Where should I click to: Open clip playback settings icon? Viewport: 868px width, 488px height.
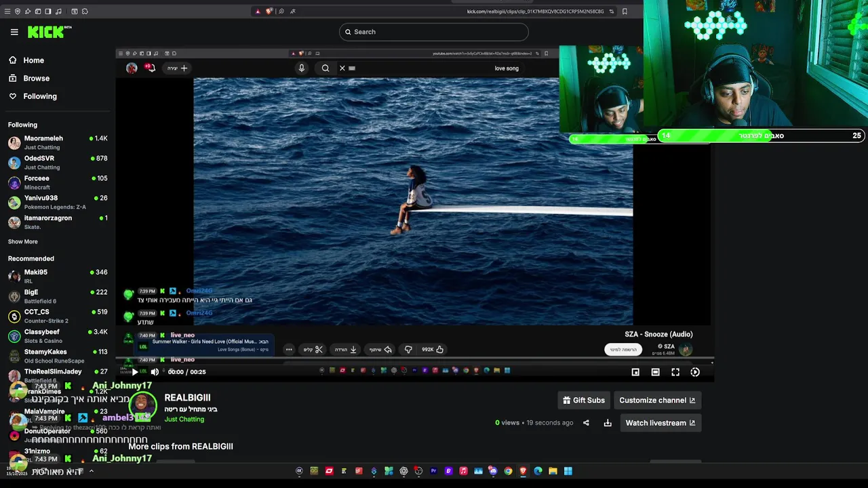click(695, 371)
